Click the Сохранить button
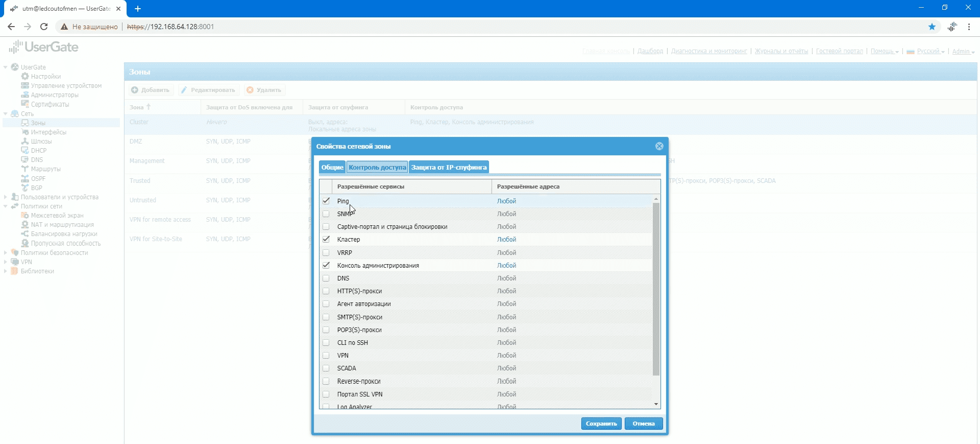This screenshot has width=980, height=444. click(x=601, y=424)
